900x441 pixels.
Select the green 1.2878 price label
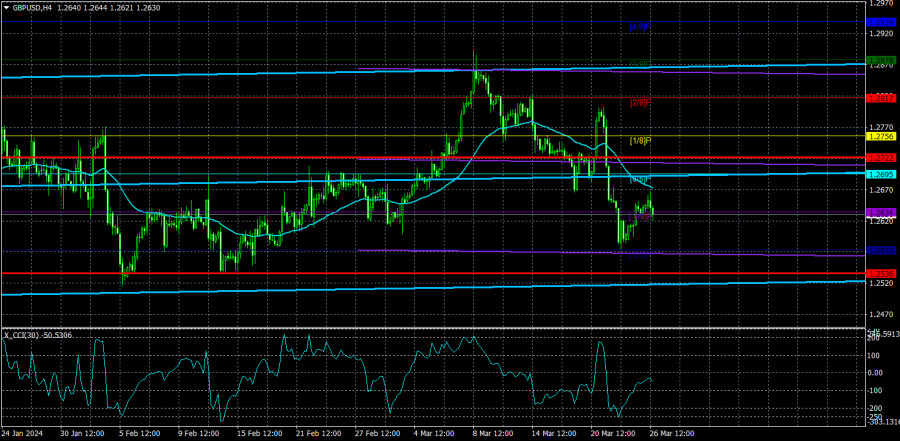point(881,60)
